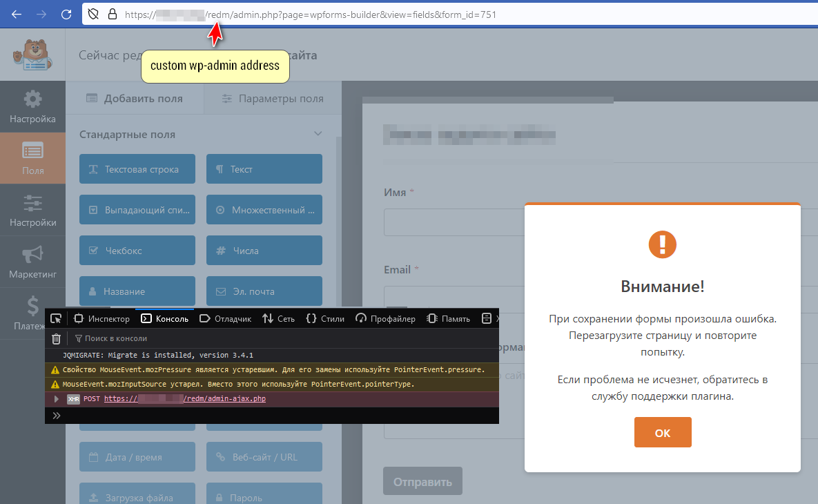Viewport: 818px width, 504px height.
Task: Click the browser reload icon
Action: pos(66,14)
